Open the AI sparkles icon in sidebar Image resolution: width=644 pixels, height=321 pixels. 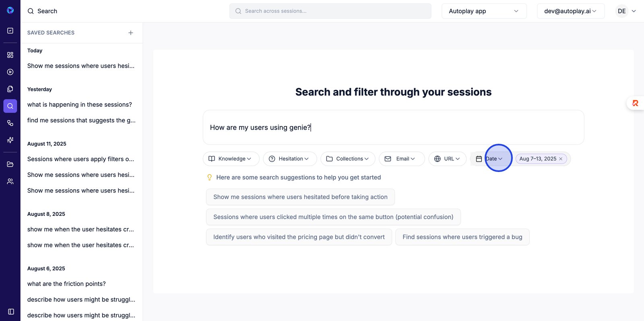click(x=10, y=140)
